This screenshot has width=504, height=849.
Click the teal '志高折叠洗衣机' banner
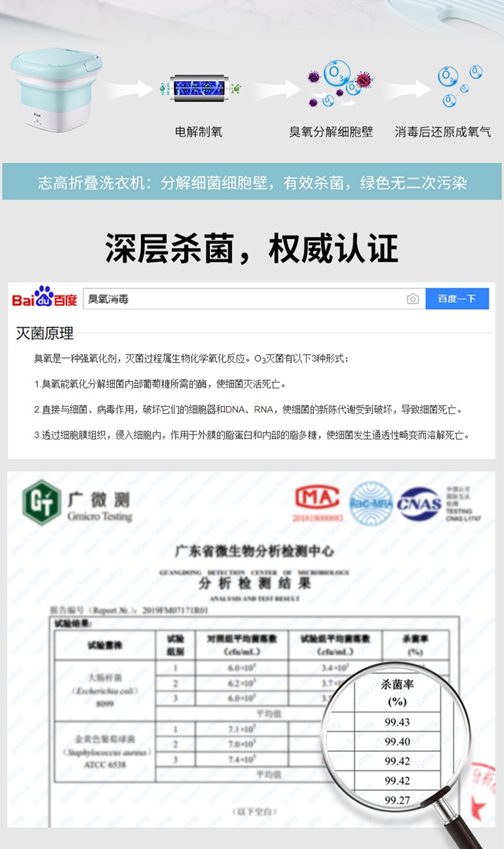pyautogui.click(x=252, y=182)
